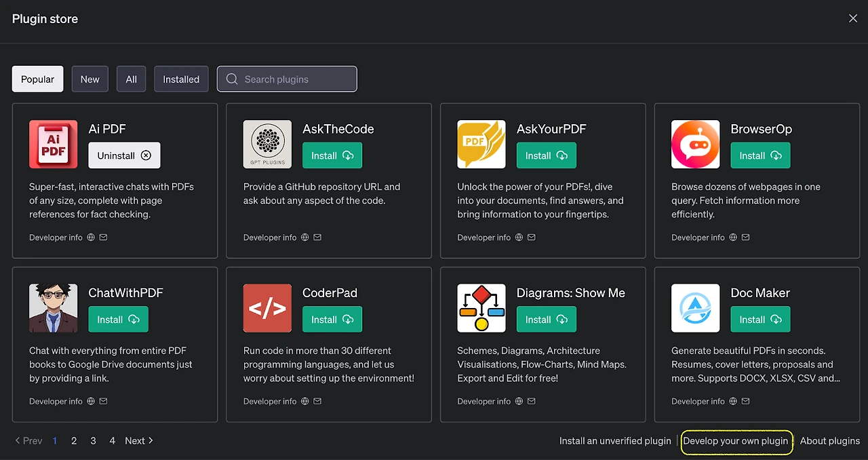Screen dimensions: 868x460
Task: Click the BrowserOp robot logo icon
Action: [695, 145]
